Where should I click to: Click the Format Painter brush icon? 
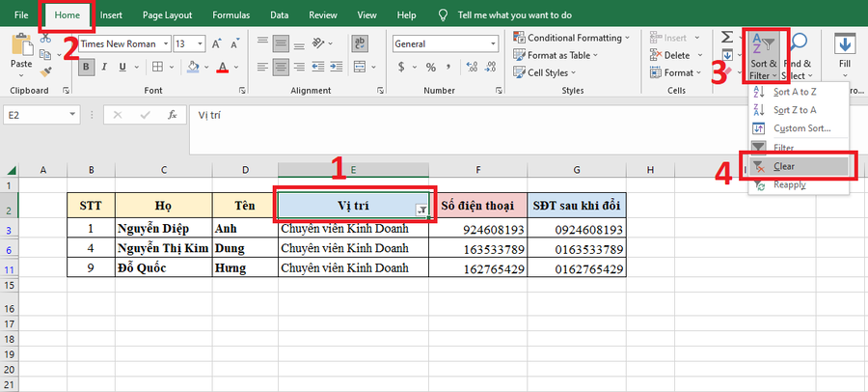click(x=45, y=71)
